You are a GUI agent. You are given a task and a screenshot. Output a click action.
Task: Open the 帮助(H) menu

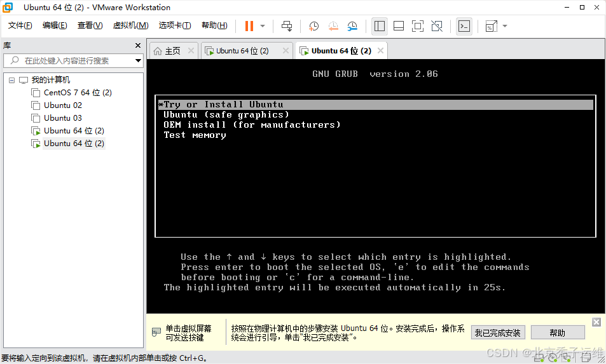point(214,25)
